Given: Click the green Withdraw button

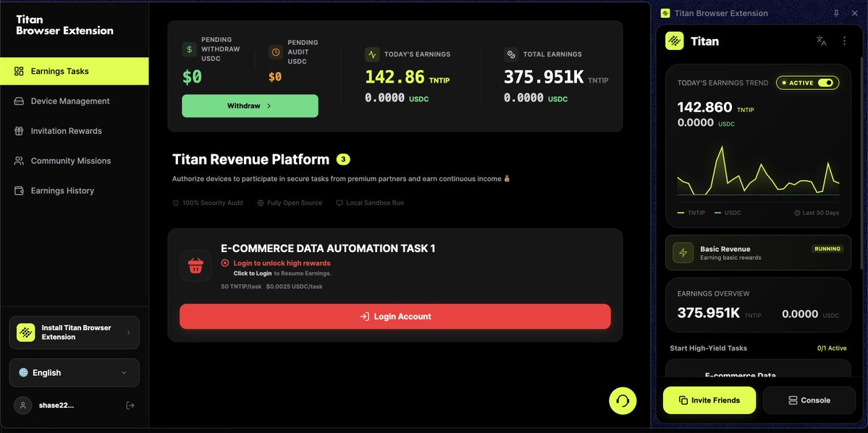Looking at the screenshot, I should [x=250, y=106].
